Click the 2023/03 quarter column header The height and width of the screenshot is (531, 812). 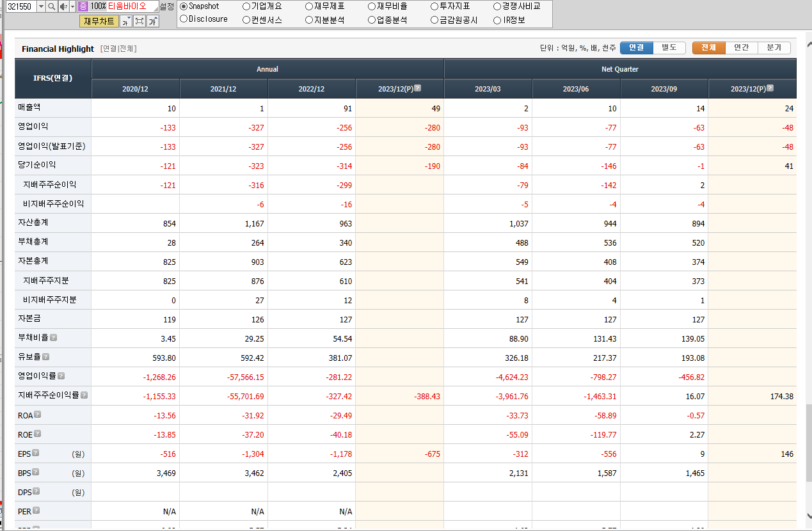click(488, 89)
